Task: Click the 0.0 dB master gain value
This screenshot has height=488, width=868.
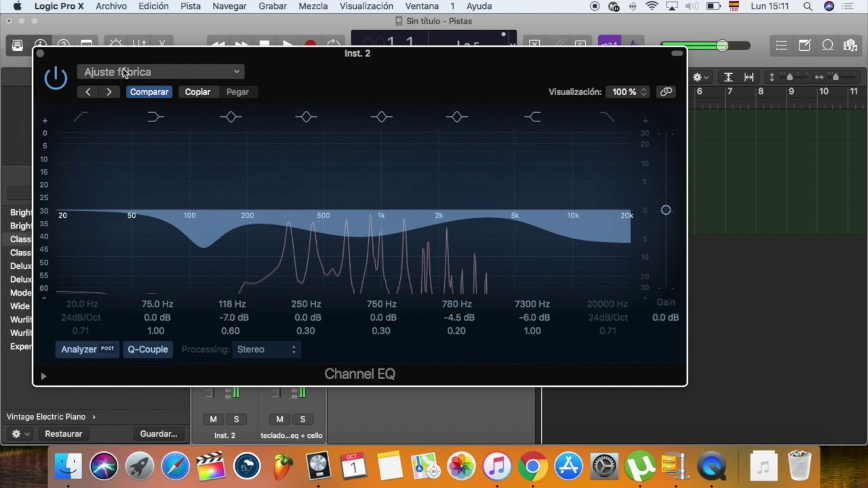Action: (x=665, y=317)
